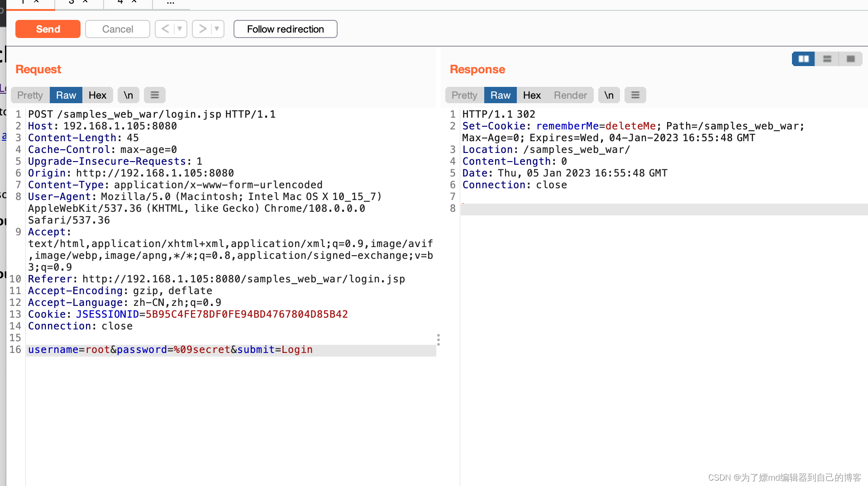Open the Response Render tab
The height and width of the screenshot is (486, 868).
(570, 95)
